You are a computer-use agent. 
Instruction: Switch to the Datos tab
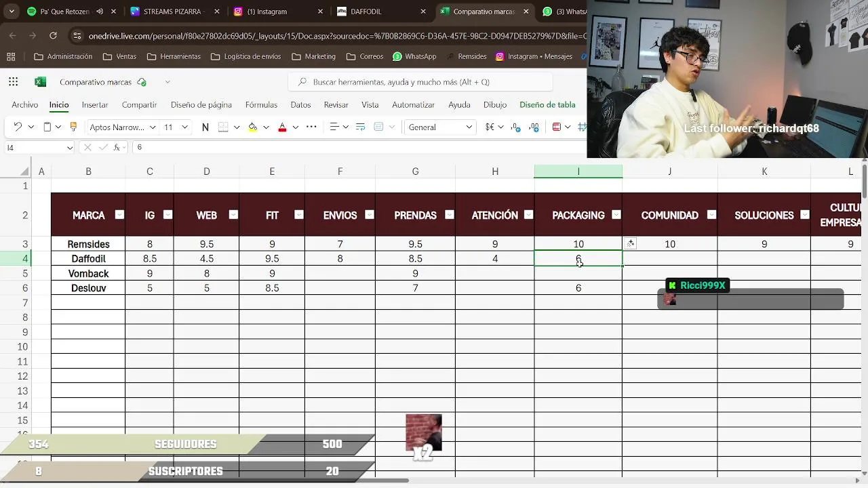(x=300, y=105)
